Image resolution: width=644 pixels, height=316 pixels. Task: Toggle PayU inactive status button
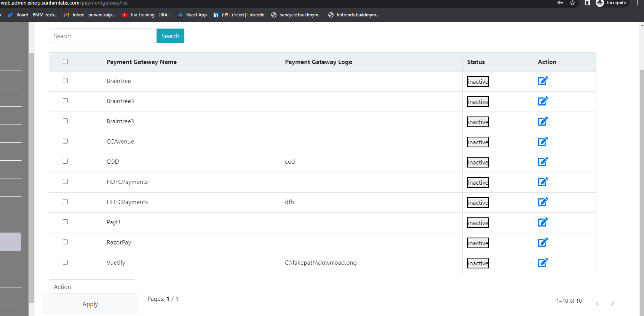pos(478,223)
